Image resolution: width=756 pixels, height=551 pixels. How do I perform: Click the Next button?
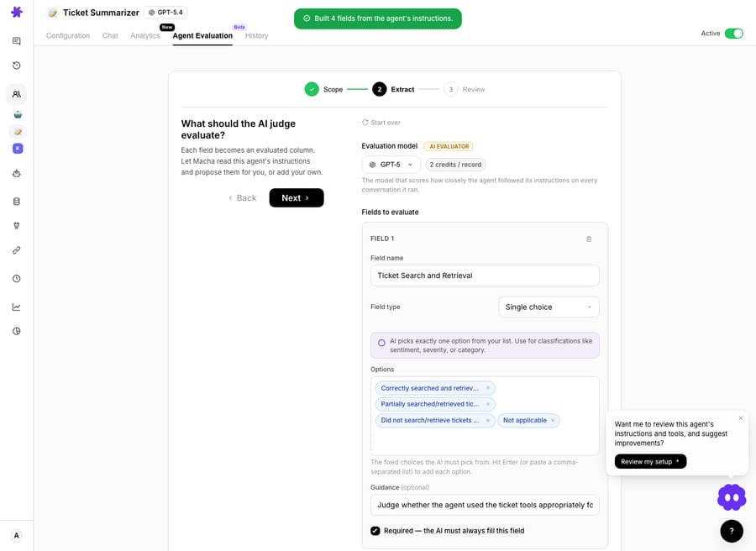pyautogui.click(x=297, y=198)
